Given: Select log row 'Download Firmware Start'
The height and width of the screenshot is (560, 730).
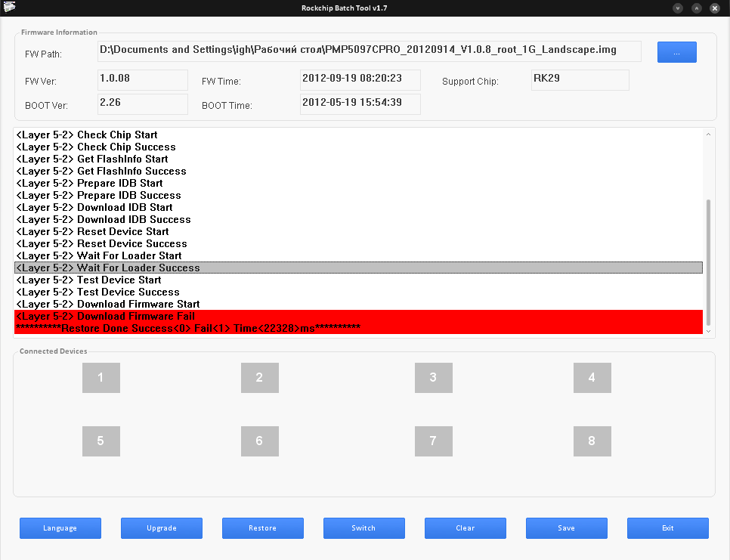Looking at the screenshot, I should (358, 304).
